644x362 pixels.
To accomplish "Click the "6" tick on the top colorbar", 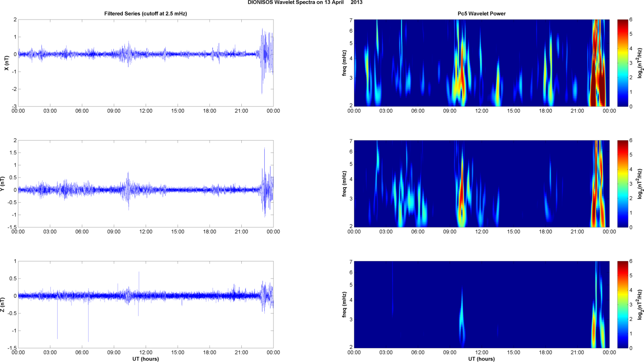I will point(631,20).
